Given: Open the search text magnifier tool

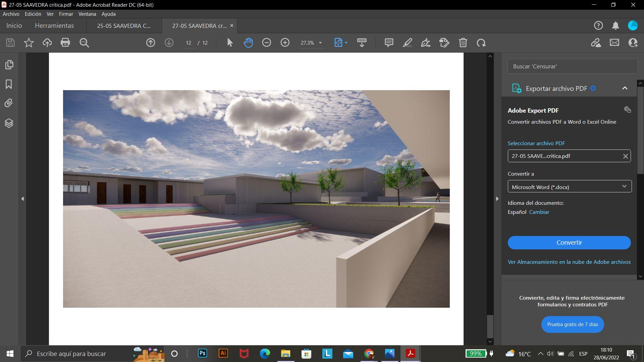Looking at the screenshot, I should click(x=84, y=43).
